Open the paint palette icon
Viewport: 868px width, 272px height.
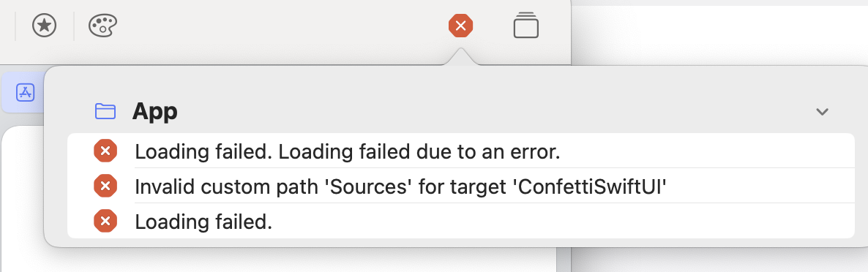103,26
